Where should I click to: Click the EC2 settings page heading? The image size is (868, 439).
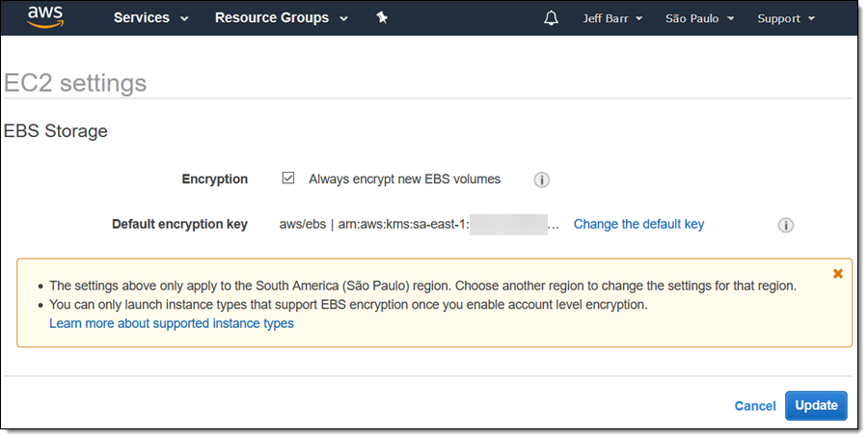point(75,83)
